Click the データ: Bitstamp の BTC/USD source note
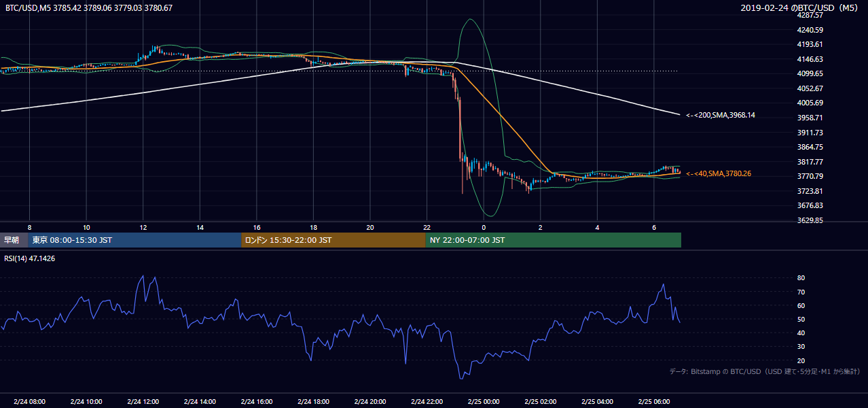This screenshot has height=408, width=868. point(765,371)
